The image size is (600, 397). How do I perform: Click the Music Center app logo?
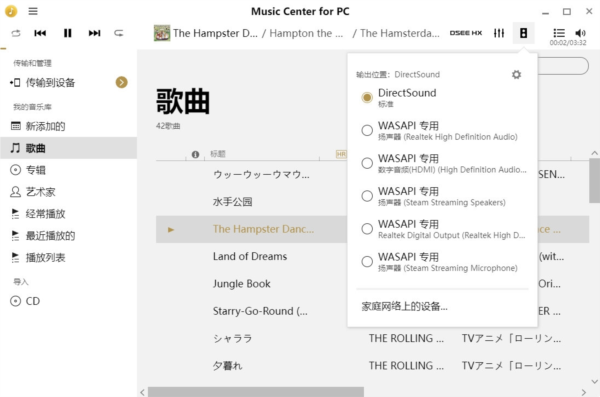click(11, 11)
